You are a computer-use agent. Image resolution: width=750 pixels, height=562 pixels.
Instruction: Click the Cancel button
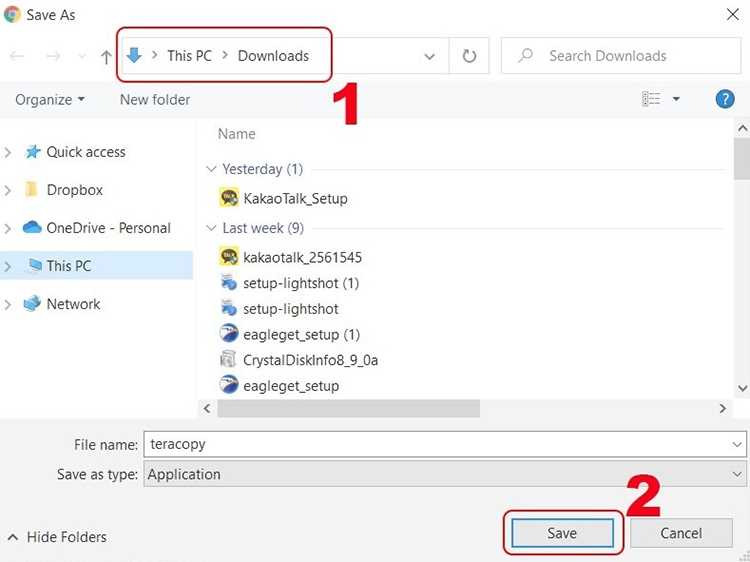tap(681, 533)
